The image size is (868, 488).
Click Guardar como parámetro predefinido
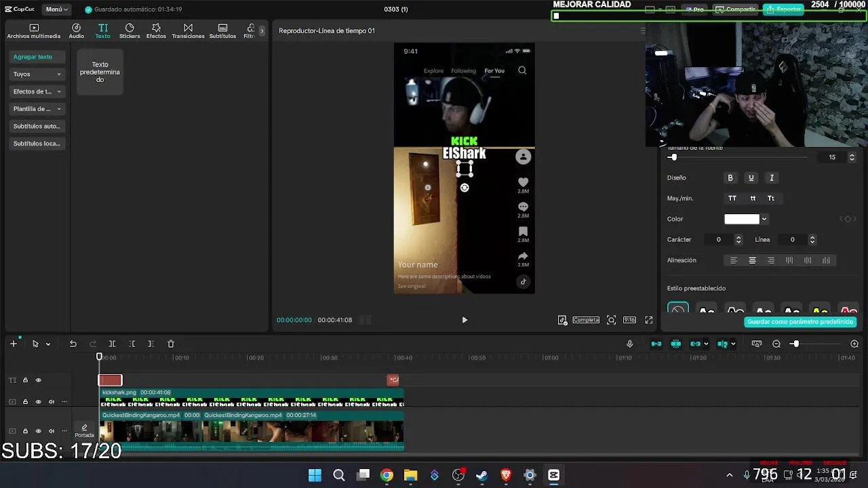click(800, 322)
